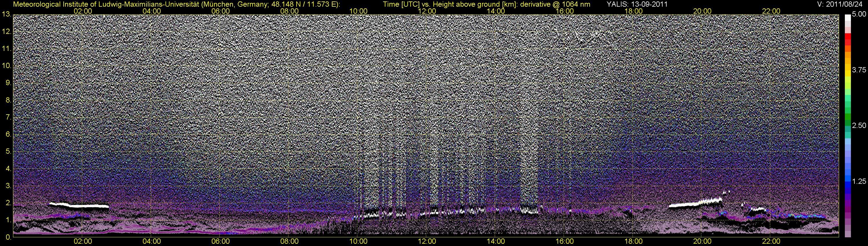The image size is (868, 246).
Task: Click the 0 km height axis label
Action: 8,237
